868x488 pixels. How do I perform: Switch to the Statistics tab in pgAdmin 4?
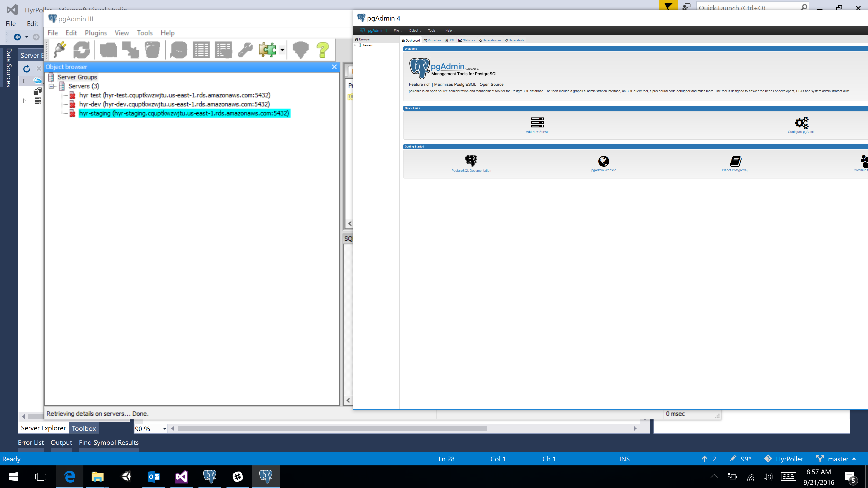[467, 40]
